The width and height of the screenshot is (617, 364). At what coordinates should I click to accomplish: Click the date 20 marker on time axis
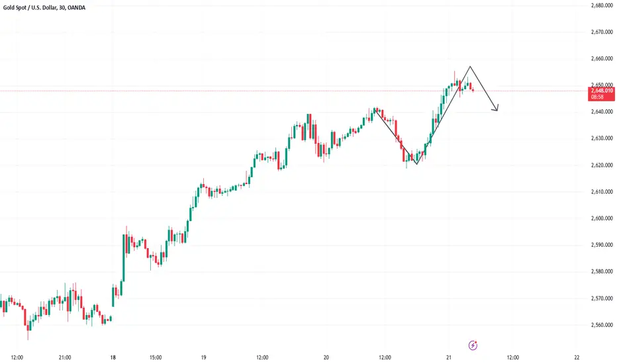326,357
